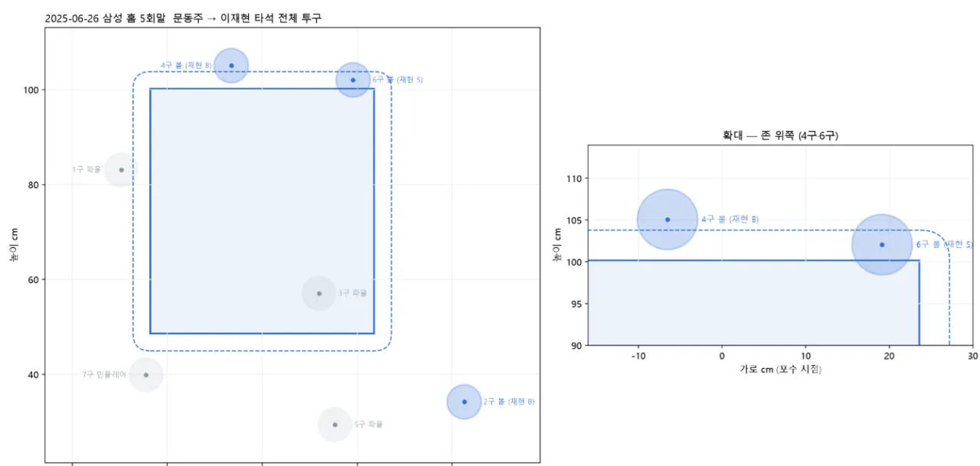
Task: Click the 2구 볼 (재현 B) text label
Action: [x=509, y=402]
